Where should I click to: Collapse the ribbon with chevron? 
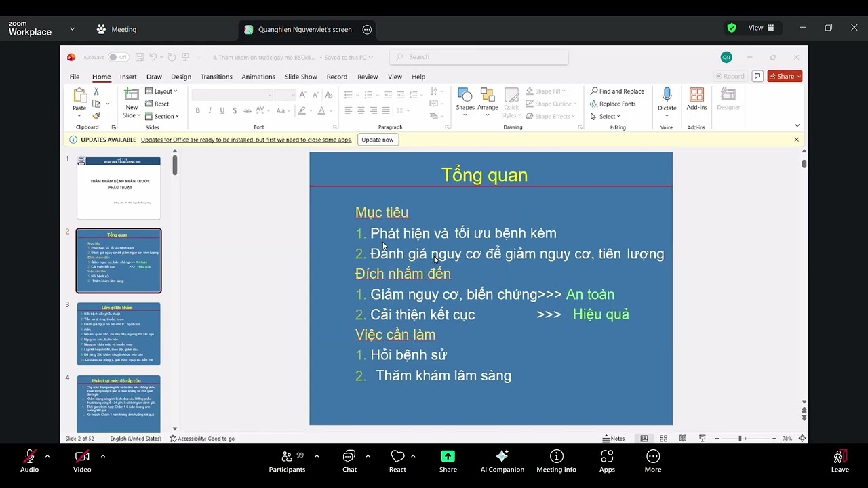797,125
